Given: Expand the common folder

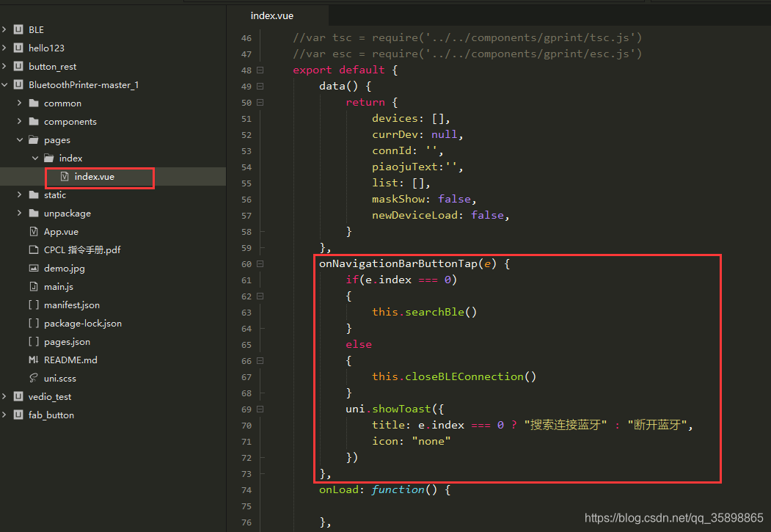Looking at the screenshot, I should (20, 103).
